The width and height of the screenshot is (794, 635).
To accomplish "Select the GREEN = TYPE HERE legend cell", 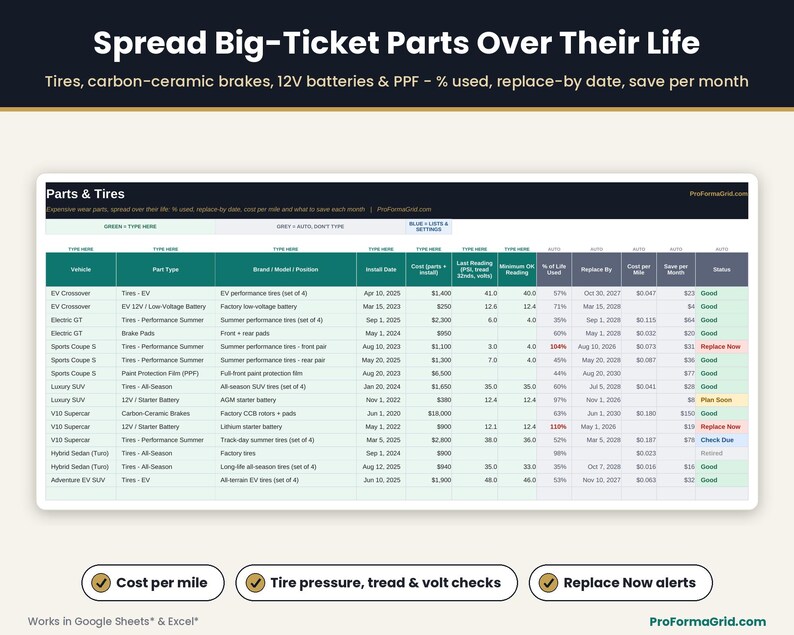I will click(x=130, y=226).
